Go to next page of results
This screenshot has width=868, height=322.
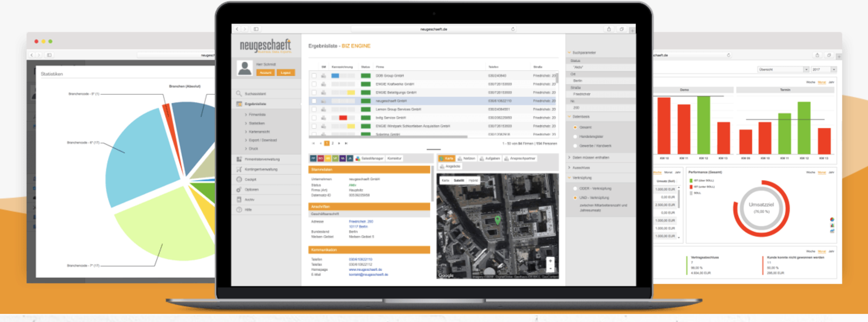339,143
